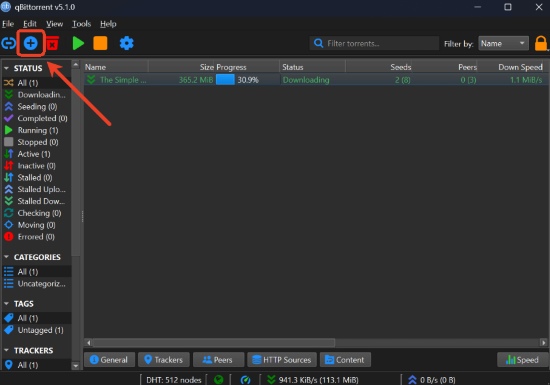Image resolution: width=550 pixels, height=385 pixels.
Task: Click the DHT: 512 nodes status text
Action: 174,380
